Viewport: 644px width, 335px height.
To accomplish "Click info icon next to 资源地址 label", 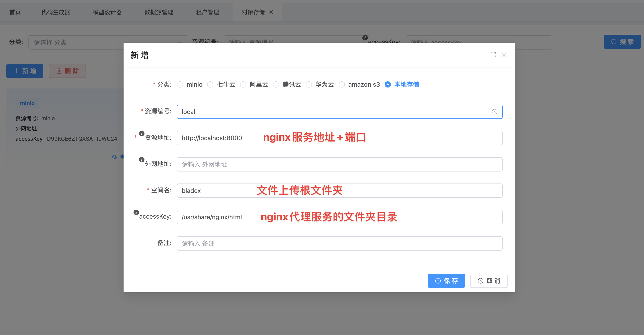I will [142, 133].
